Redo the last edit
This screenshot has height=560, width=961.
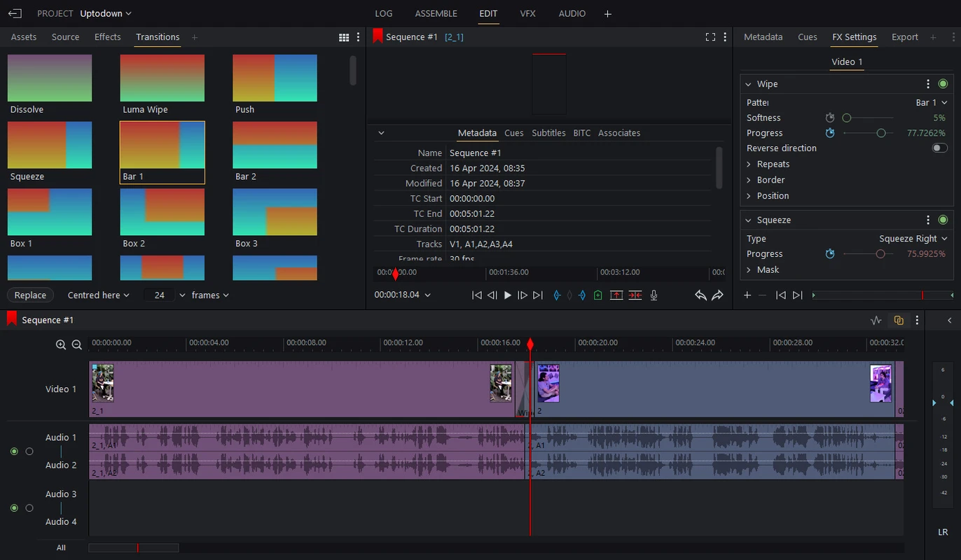(717, 295)
